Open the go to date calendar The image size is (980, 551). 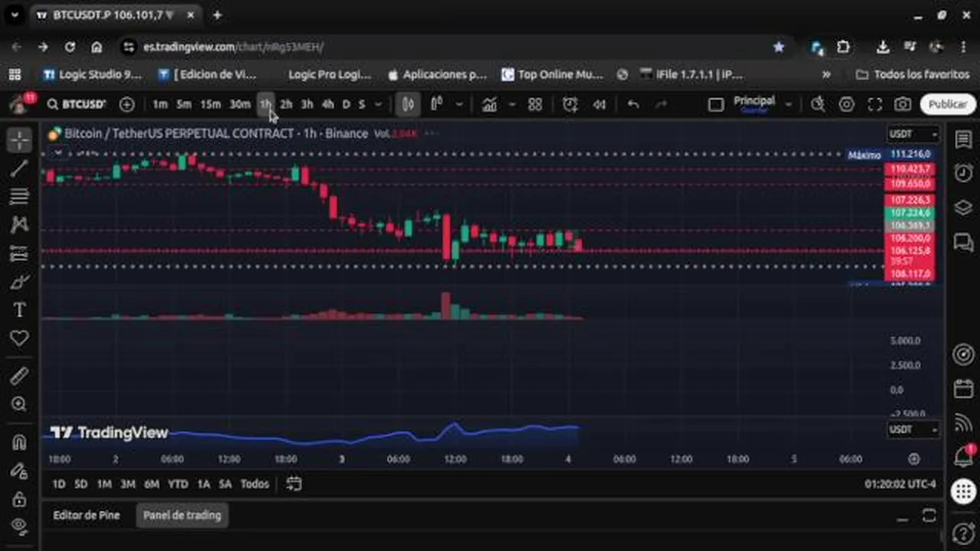coord(294,484)
